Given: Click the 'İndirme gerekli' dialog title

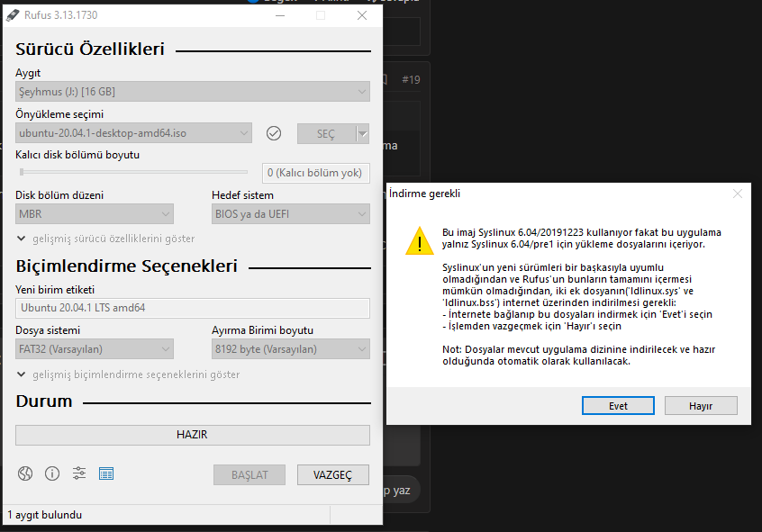Looking at the screenshot, I should (425, 194).
